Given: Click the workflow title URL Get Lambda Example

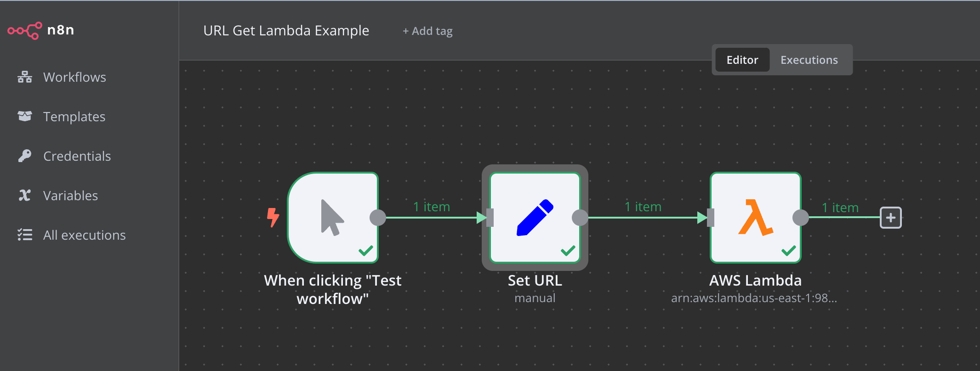Looking at the screenshot, I should click(x=286, y=30).
